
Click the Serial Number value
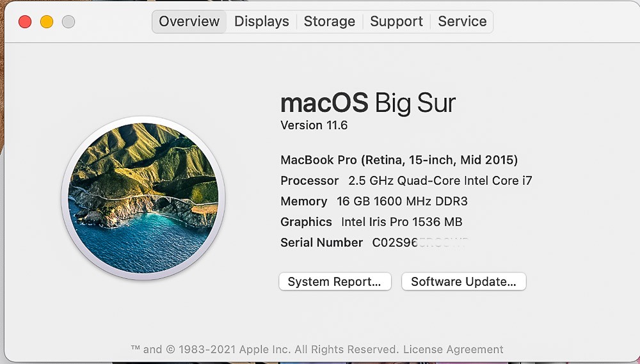pos(420,242)
